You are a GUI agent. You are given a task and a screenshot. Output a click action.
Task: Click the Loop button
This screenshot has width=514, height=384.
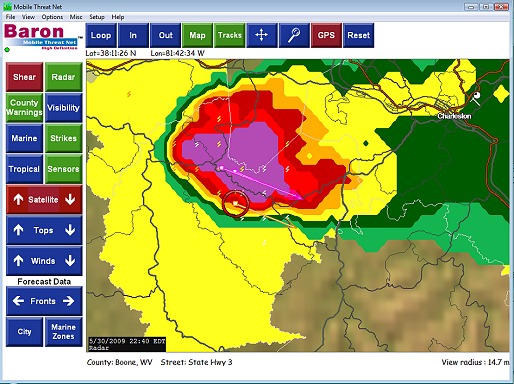click(x=101, y=35)
